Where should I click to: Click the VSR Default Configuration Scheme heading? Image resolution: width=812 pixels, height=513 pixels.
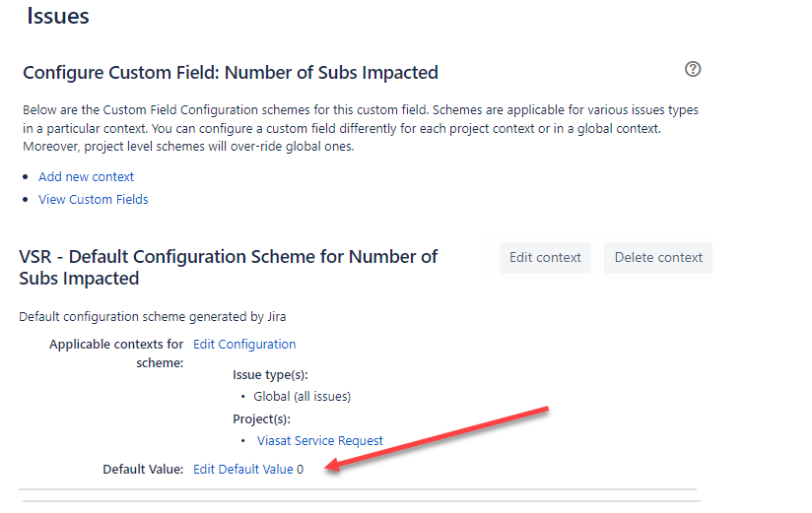[228, 267]
